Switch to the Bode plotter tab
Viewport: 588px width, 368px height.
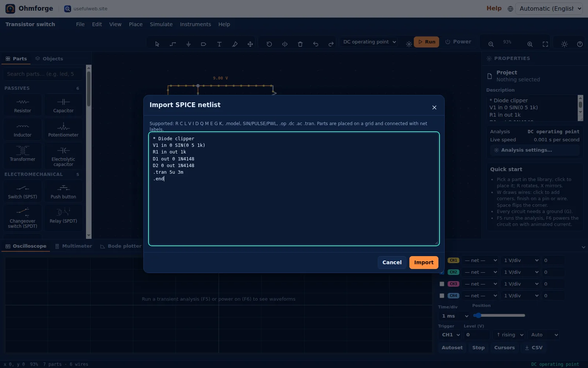coord(121,246)
